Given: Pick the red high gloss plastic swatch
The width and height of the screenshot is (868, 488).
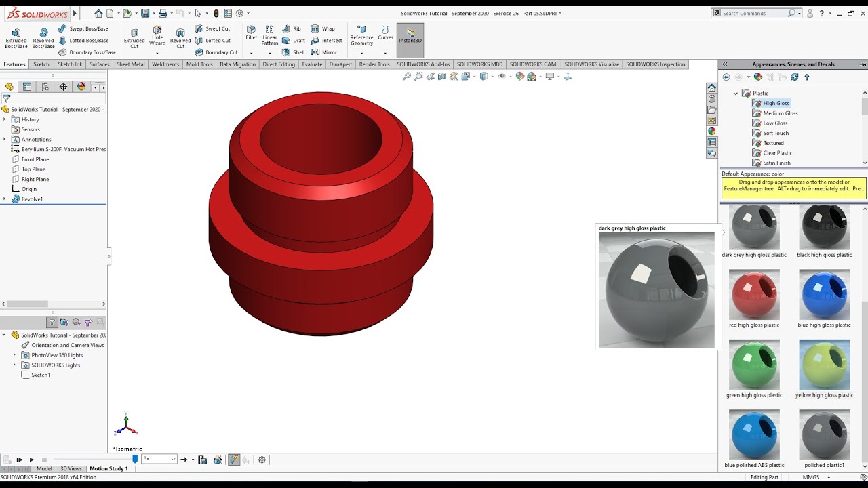Looking at the screenshot, I should (x=754, y=296).
